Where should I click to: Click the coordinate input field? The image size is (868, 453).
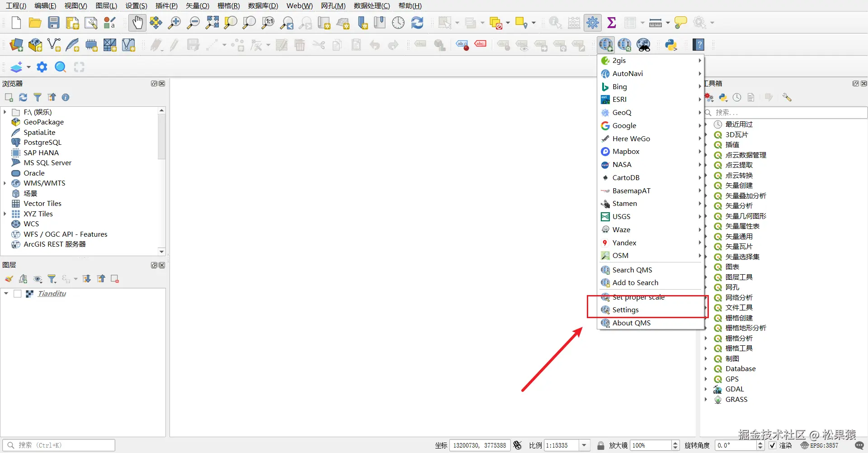coord(480,445)
